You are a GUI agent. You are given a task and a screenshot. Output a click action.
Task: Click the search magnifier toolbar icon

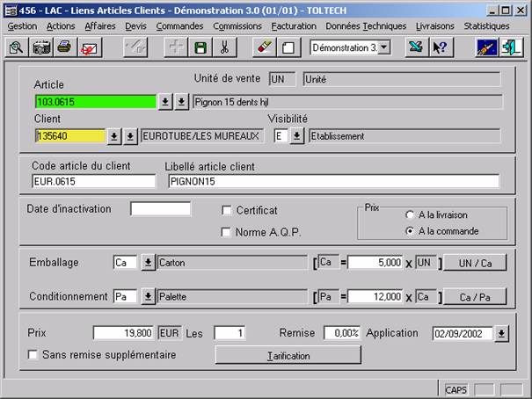[17, 47]
